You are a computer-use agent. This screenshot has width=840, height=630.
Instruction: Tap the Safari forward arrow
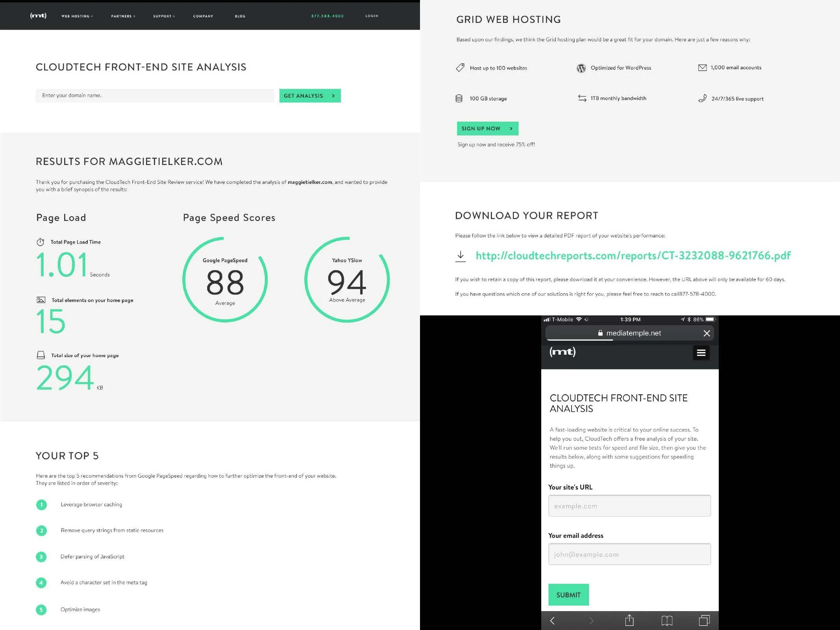(591, 621)
